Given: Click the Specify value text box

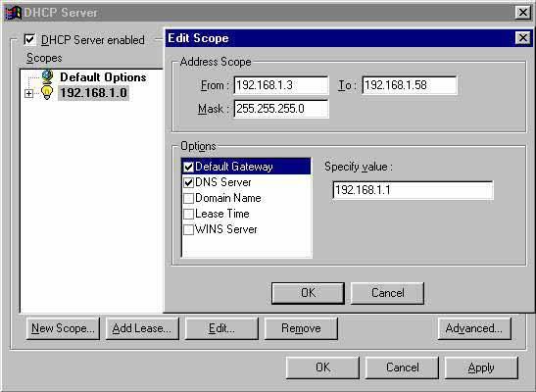Looking at the screenshot, I should pyautogui.click(x=413, y=190).
